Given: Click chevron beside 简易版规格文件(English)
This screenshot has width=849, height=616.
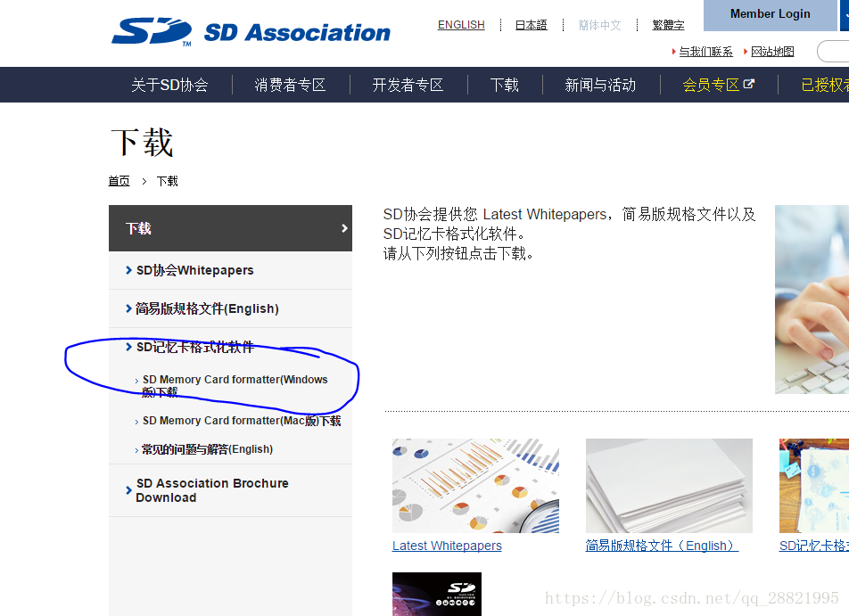Looking at the screenshot, I should click(128, 308).
